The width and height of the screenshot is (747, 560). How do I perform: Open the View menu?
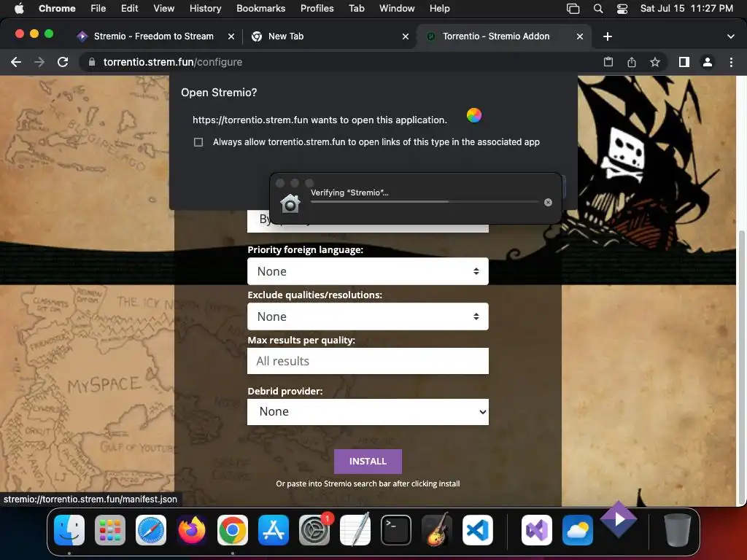pyautogui.click(x=163, y=9)
